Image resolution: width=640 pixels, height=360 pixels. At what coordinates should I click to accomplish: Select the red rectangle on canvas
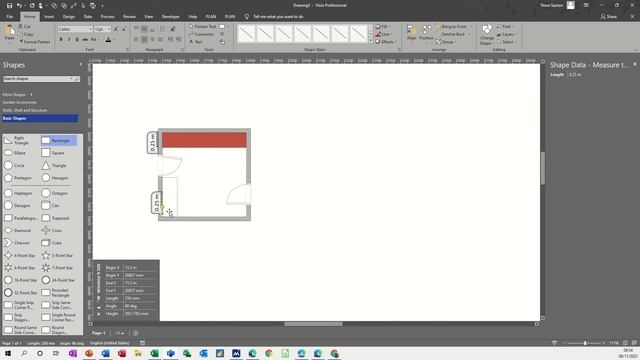coord(204,140)
